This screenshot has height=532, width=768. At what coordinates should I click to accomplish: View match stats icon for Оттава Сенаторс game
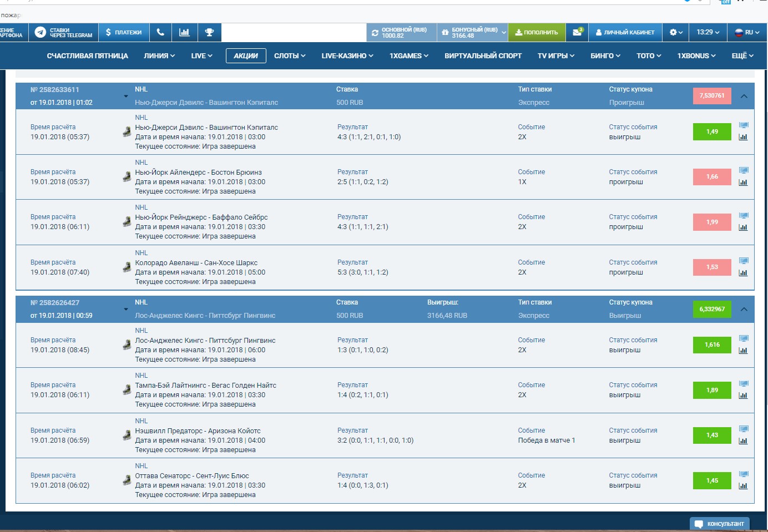(743, 486)
